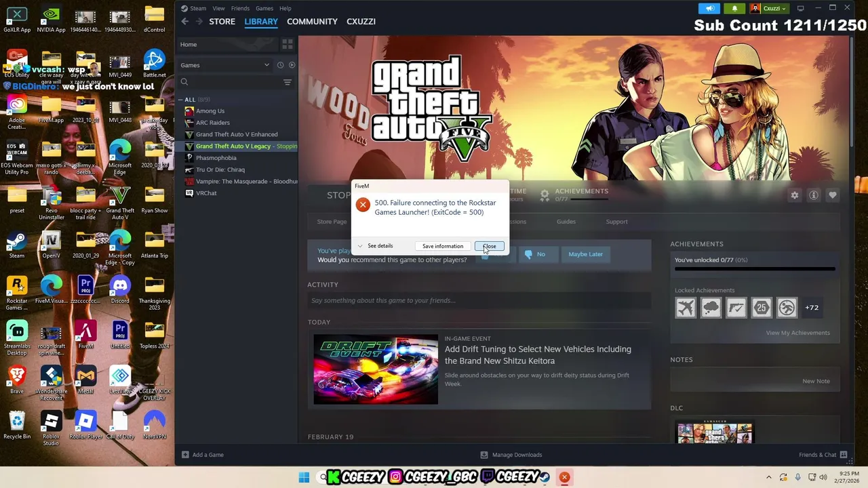Click Maybe Later on recommend prompt
Viewport: 868px width, 488px height.
tap(585, 254)
